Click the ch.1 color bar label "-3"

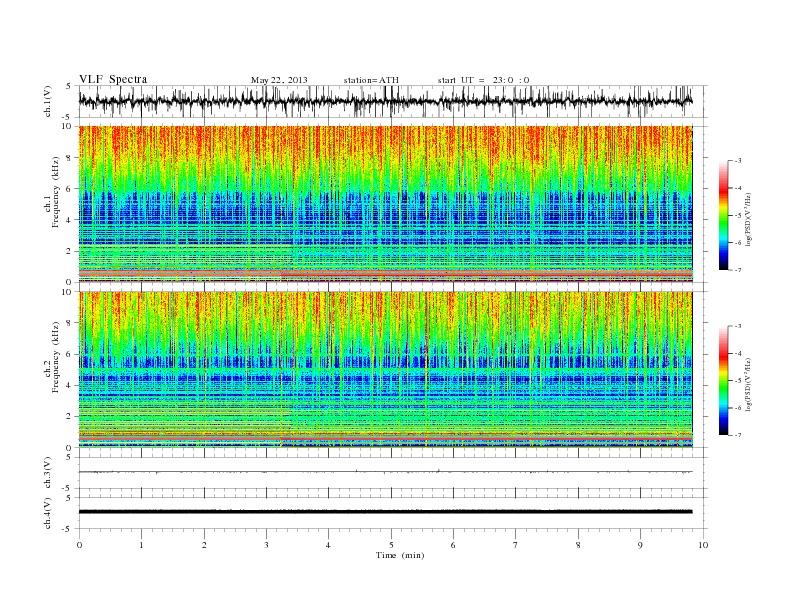[738, 161]
